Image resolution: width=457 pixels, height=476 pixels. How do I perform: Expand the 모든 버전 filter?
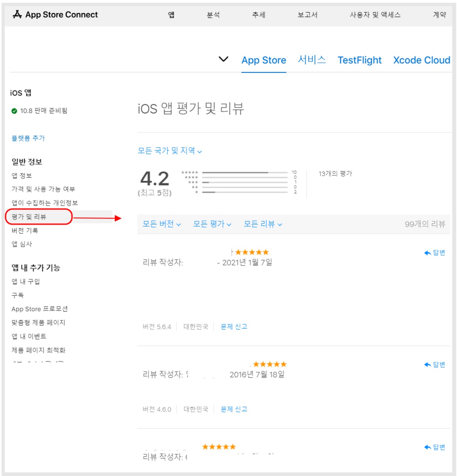[162, 224]
